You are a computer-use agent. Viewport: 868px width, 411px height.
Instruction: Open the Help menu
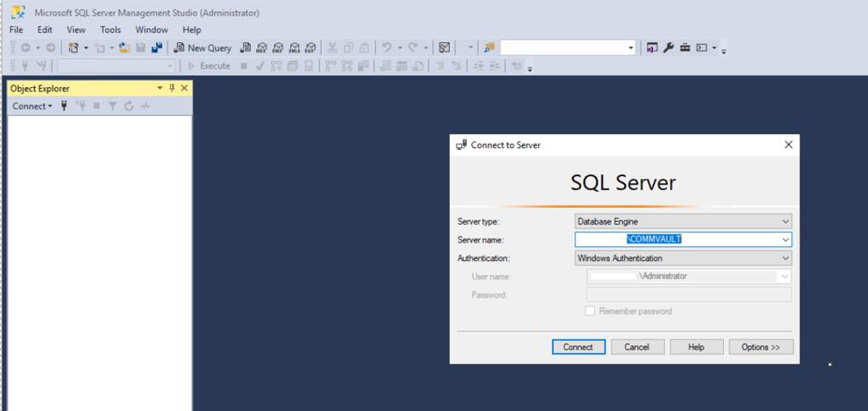[x=192, y=30]
